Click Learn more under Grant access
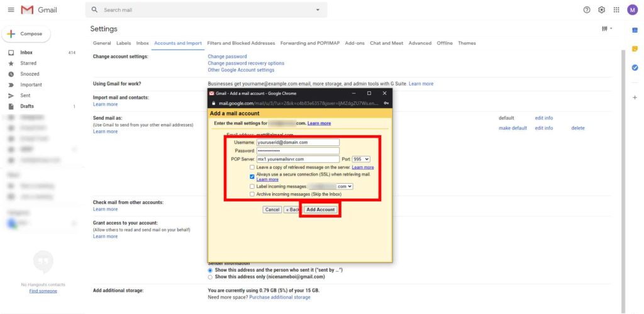Viewport: 644px width, 314px height. pyautogui.click(x=105, y=237)
